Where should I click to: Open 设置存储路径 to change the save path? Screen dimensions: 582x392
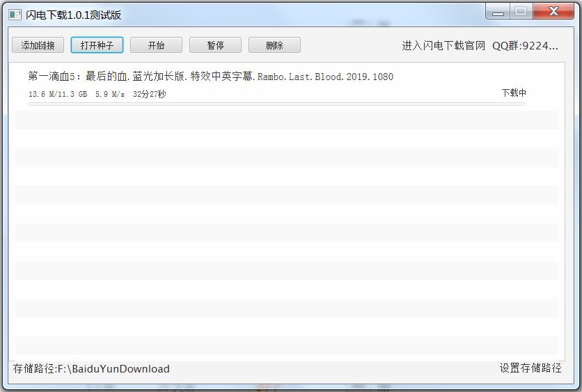530,368
